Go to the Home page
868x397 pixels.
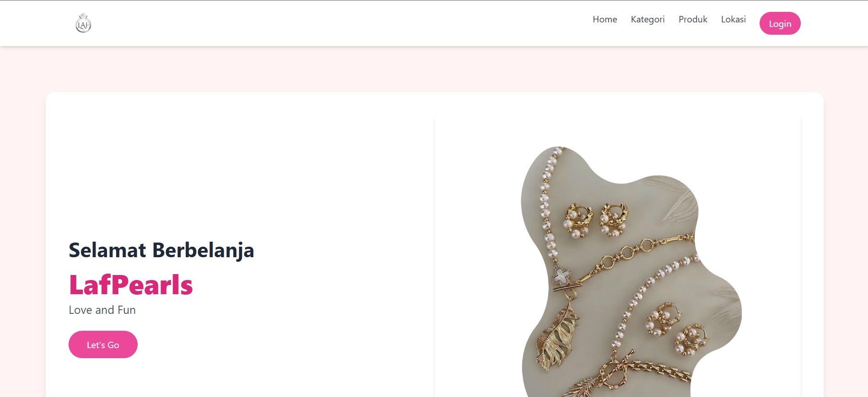coord(605,19)
